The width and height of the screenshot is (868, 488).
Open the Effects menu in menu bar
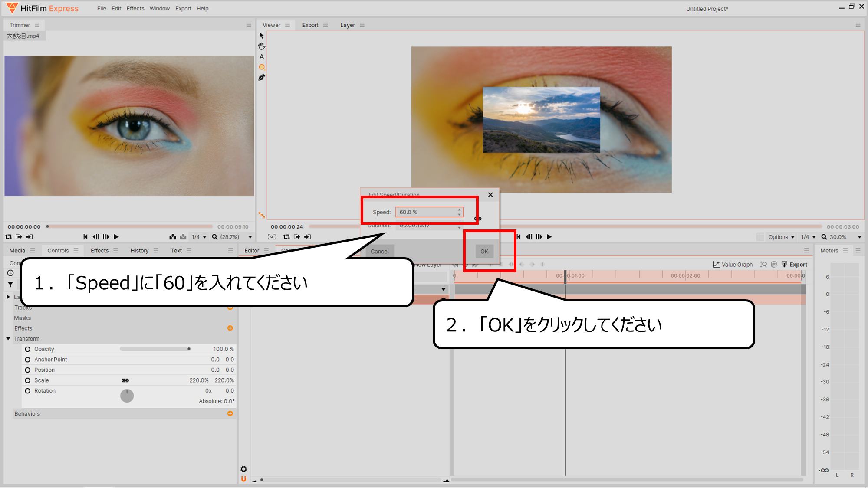pyautogui.click(x=135, y=8)
